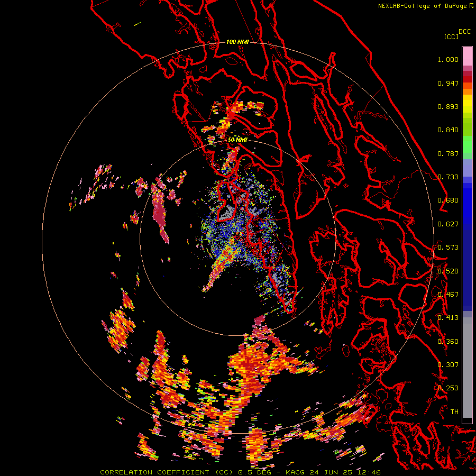Click the CORRELATION COEFFICIENT (CC) caption text

click(x=167, y=472)
